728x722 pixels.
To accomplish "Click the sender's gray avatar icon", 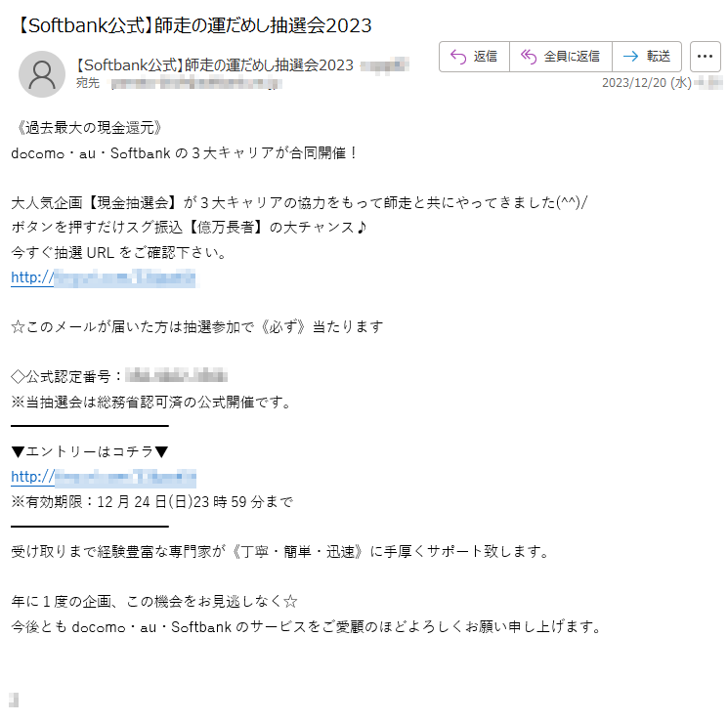I will pyautogui.click(x=42, y=74).
